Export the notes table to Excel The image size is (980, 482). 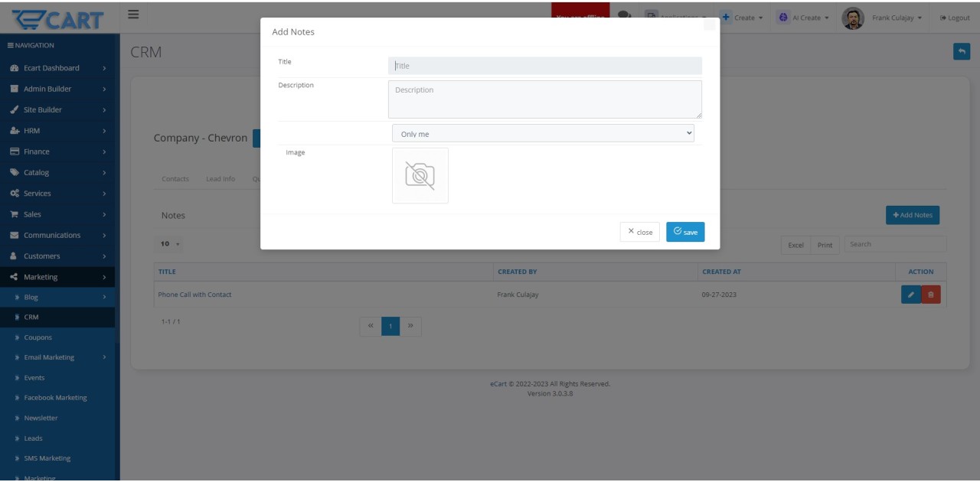point(796,245)
